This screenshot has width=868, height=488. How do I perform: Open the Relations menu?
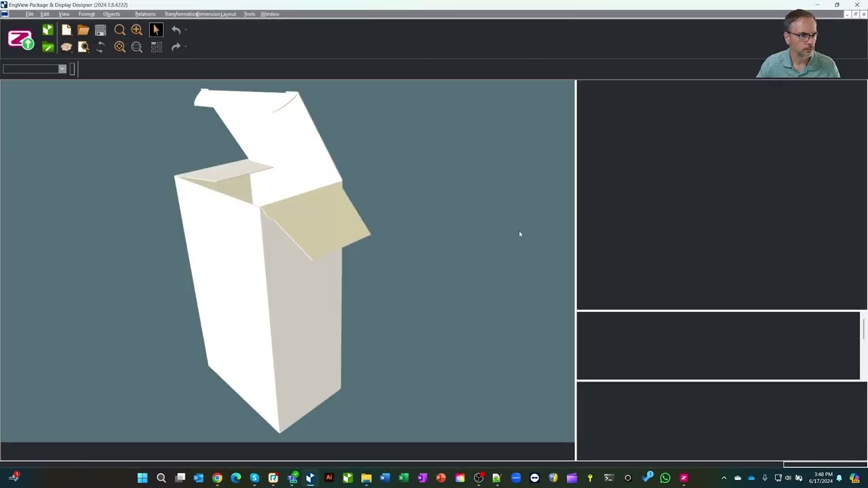pos(145,14)
